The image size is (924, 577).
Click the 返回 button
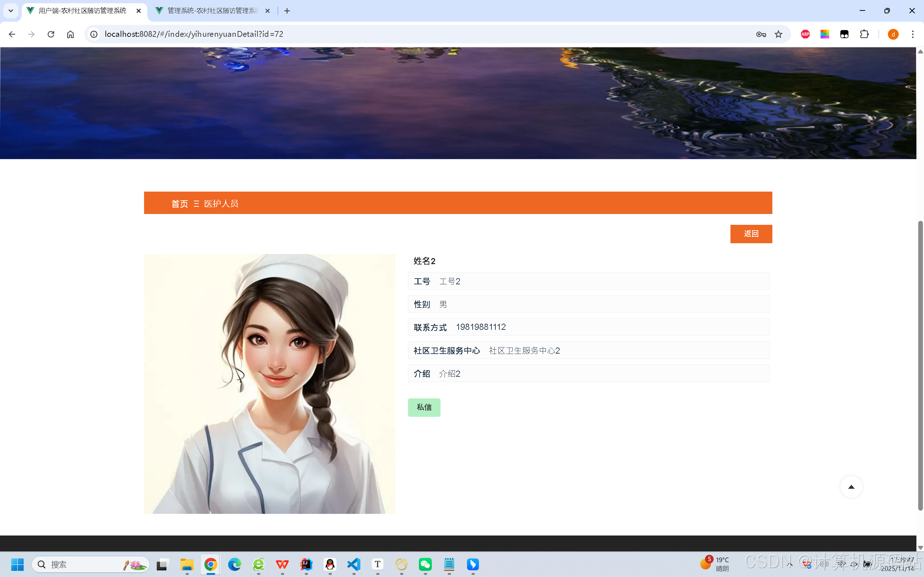pyautogui.click(x=751, y=234)
